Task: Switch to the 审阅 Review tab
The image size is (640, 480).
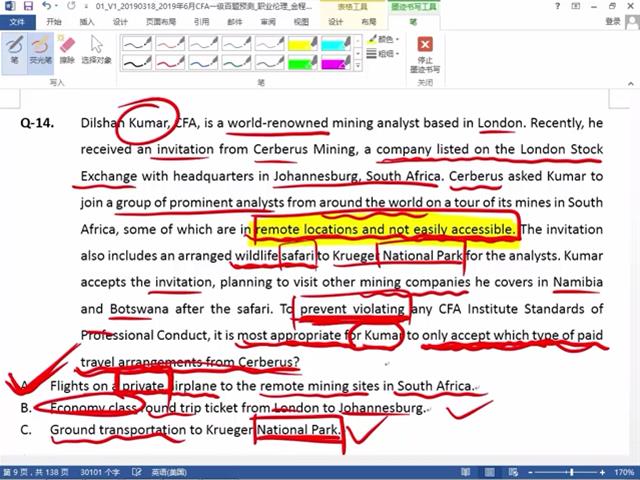Action: click(268, 22)
